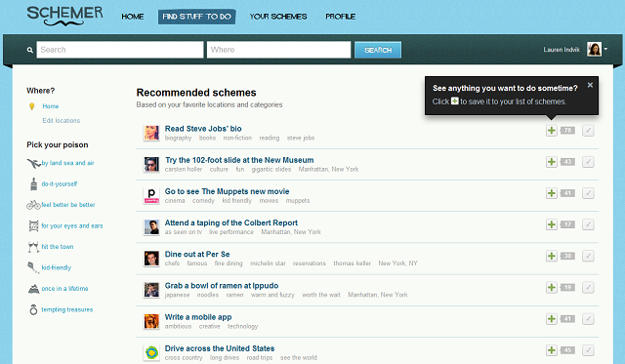Image resolution: width=625 pixels, height=364 pixels.
Task: Add Dine out at Per Se with plus
Action: click(551, 256)
